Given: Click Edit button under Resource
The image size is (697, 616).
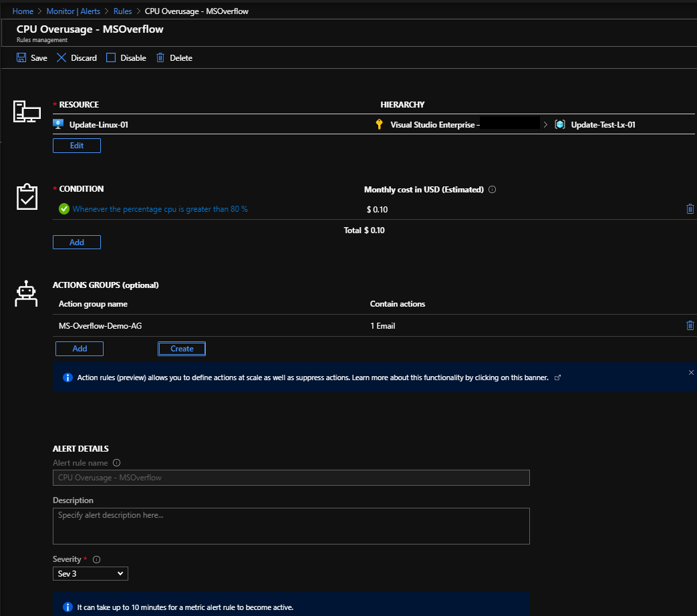Looking at the screenshot, I should point(77,146).
